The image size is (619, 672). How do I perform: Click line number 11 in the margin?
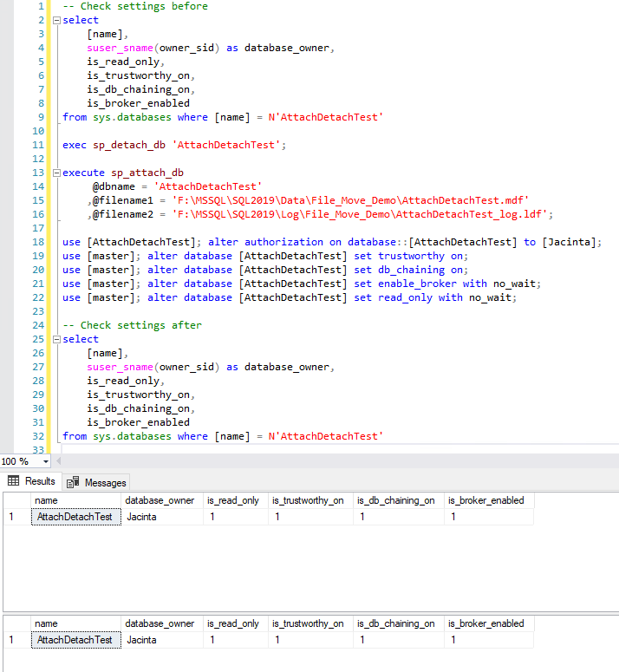(x=38, y=146)
